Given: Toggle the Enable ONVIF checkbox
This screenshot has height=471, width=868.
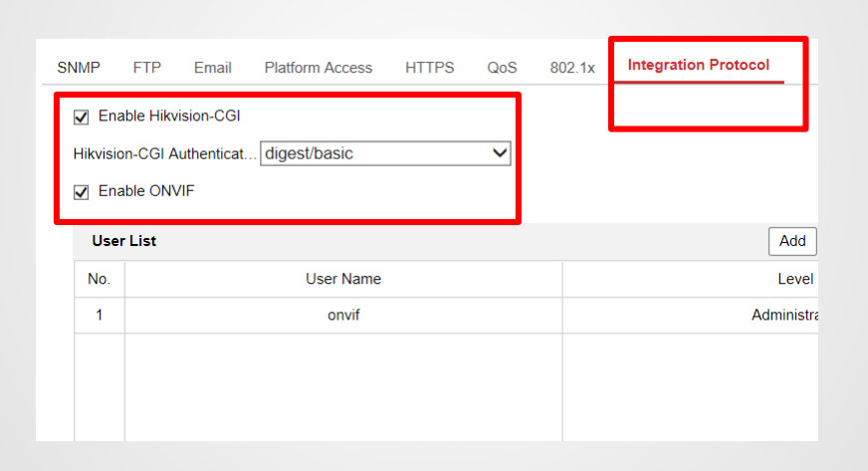Looking at the screenshot, I should 82,191.
